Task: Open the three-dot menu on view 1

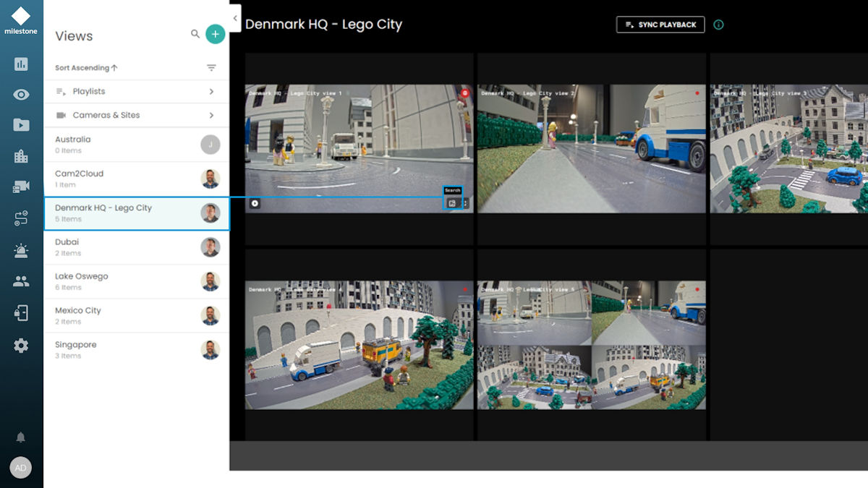Action: click(x=465, y=203)
